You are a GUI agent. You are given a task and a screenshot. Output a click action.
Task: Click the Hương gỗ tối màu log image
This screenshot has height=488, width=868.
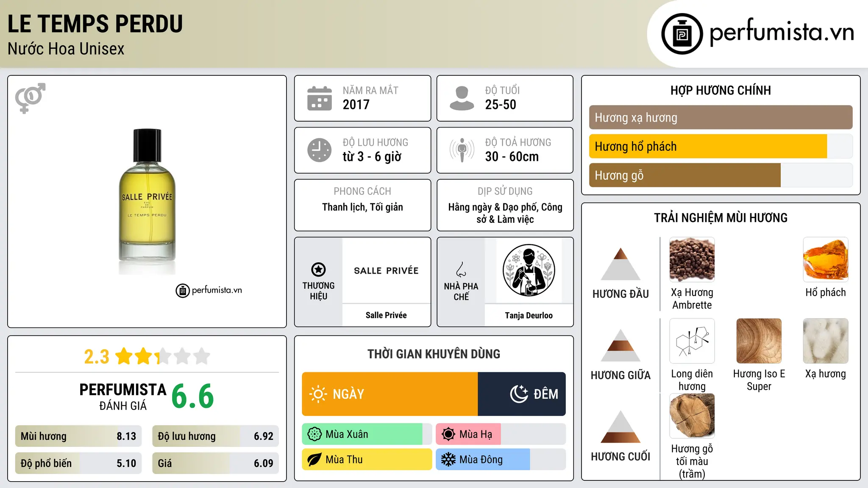coord(692,416)
